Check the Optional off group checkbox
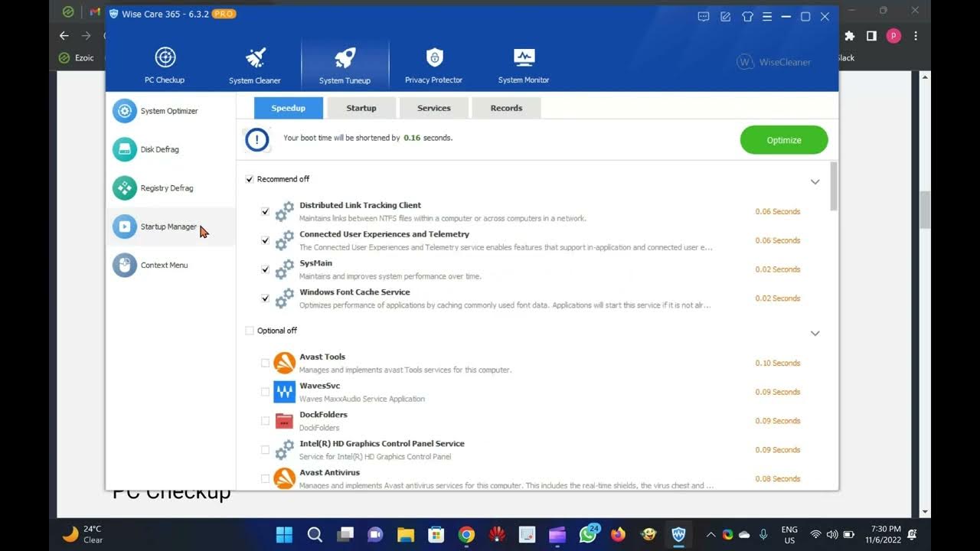The image size is (980, 551). (249, 331)
